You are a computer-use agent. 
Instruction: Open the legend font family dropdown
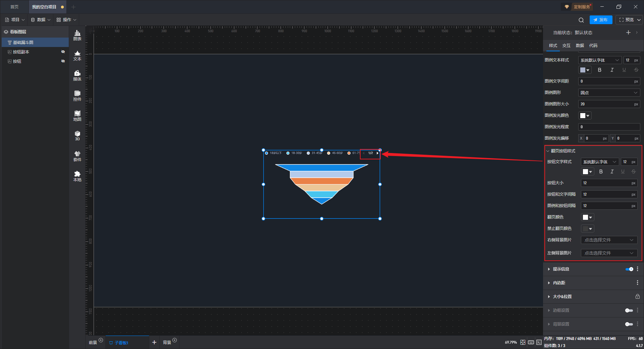pyautogui.click(x=600, y=60)
